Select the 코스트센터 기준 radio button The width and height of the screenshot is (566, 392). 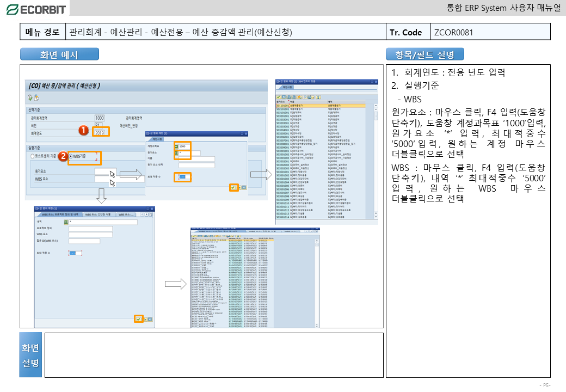[x=33, y=157]
